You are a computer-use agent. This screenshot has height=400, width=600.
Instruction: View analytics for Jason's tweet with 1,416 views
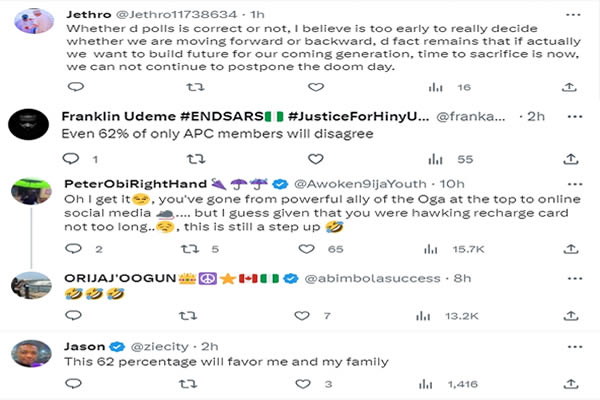pyautogui.click(x=448, y=384)
